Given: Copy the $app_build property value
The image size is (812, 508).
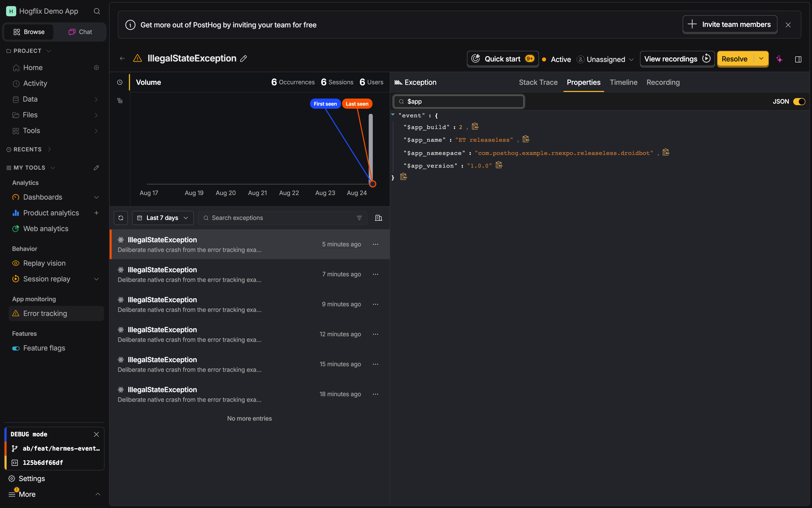Looking at the screenshot, I should pos(475,126).
